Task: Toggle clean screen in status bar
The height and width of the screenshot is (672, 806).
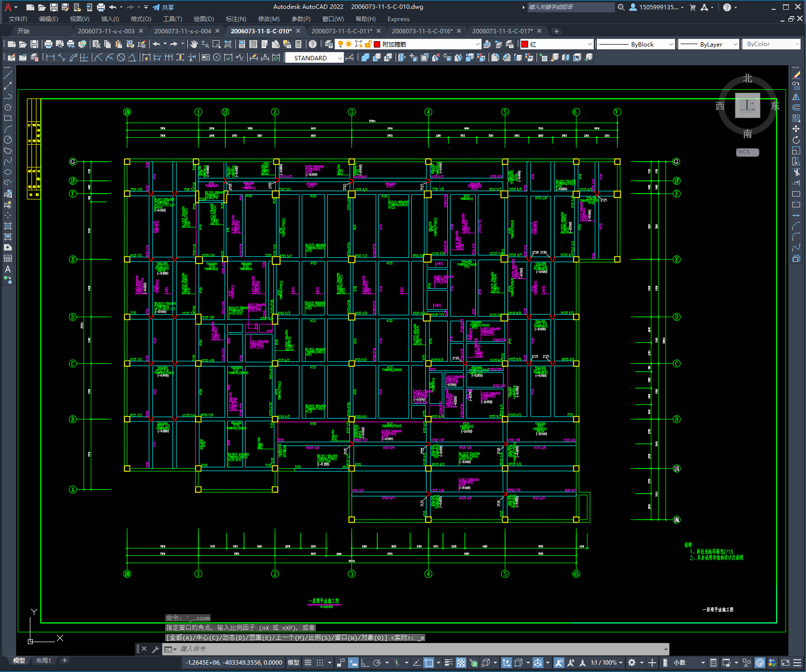Action: pos(785,663)
